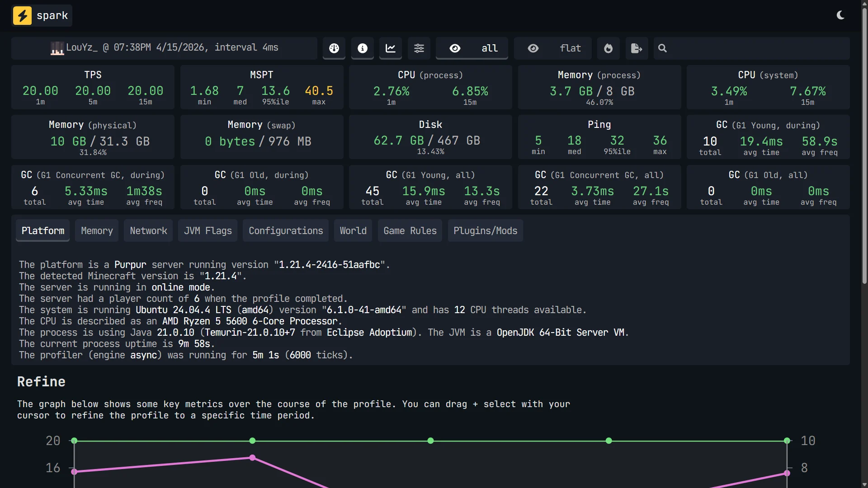Open the Memory tab
The height and width of the screenshot is (488, 868).
(97, 231)
